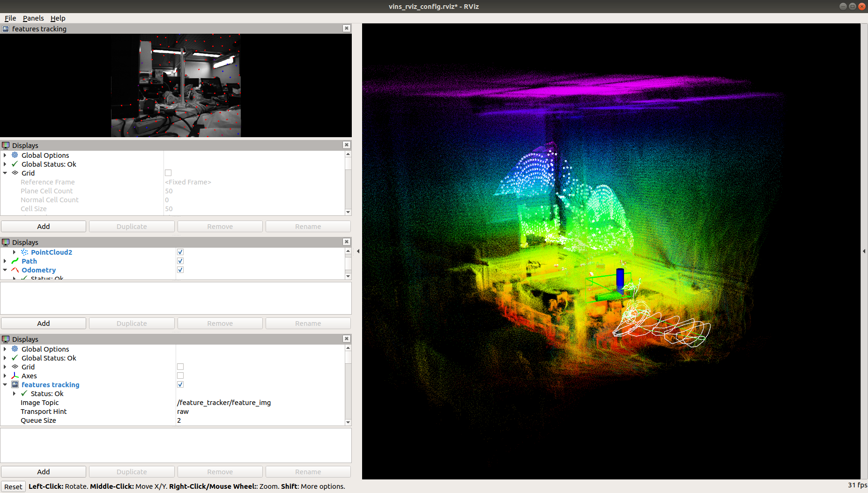Click the middle Displays panel monitor icon

6,242
